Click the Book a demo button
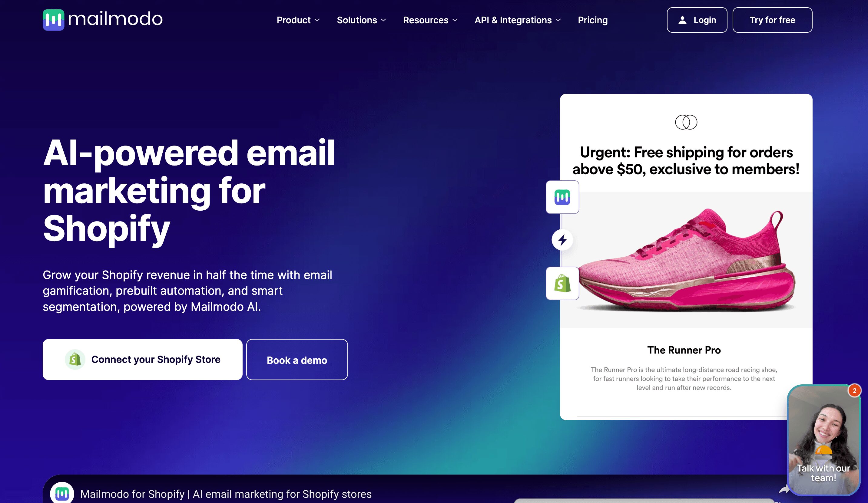 297,360
